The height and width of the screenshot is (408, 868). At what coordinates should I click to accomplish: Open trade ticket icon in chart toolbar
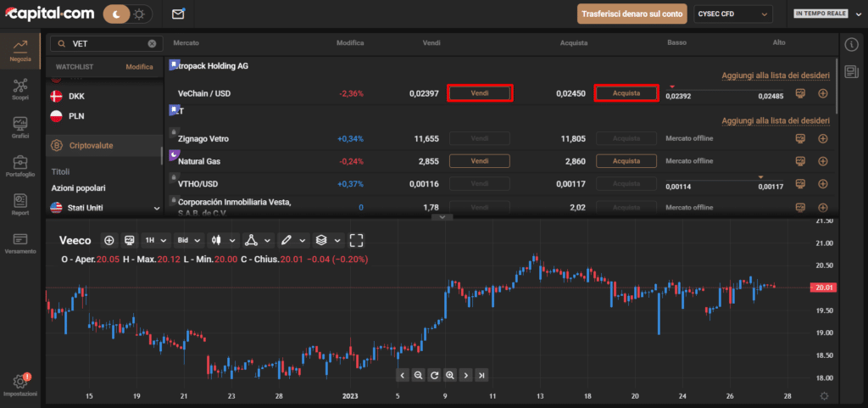(130, 240)
